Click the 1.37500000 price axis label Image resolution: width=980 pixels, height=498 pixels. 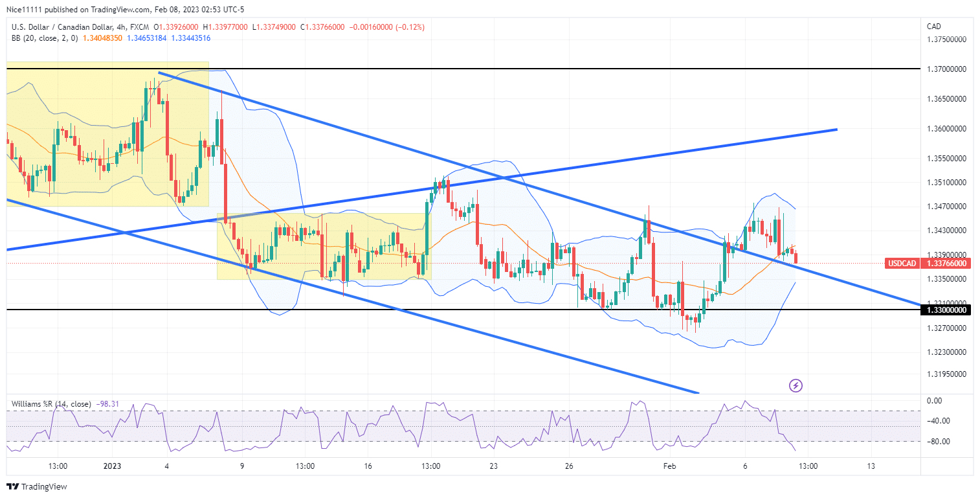click(x=946, y=40)
